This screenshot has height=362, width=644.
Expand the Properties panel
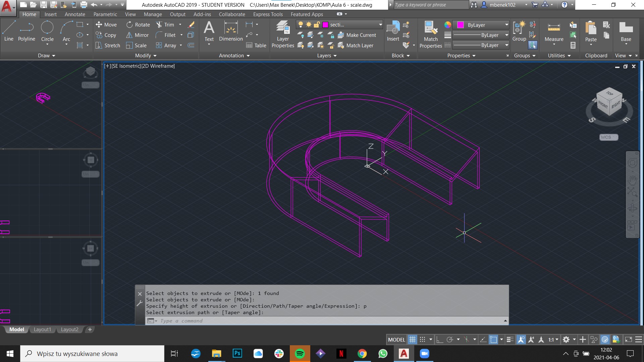[461, 56]
